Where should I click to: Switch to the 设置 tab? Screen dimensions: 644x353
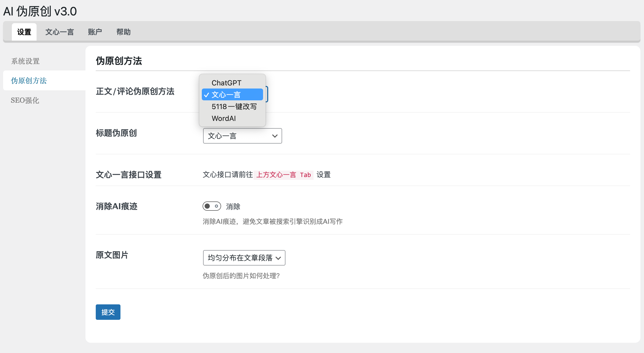point(24,32)
